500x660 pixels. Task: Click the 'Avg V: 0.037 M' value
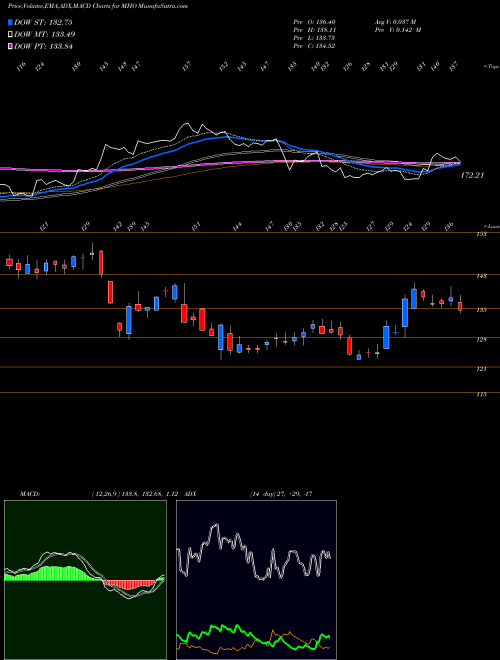coord(395,22)
